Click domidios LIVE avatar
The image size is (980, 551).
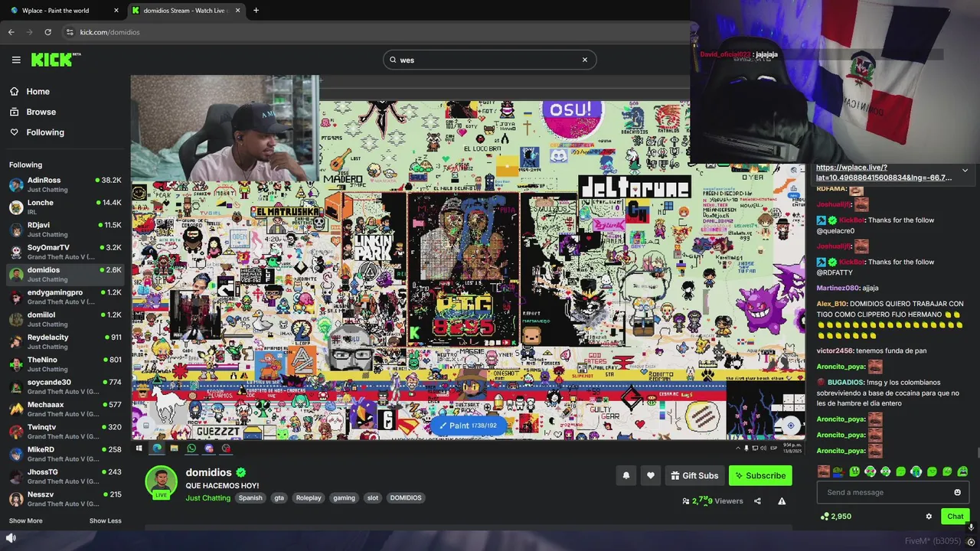click(x=161, y=481)
